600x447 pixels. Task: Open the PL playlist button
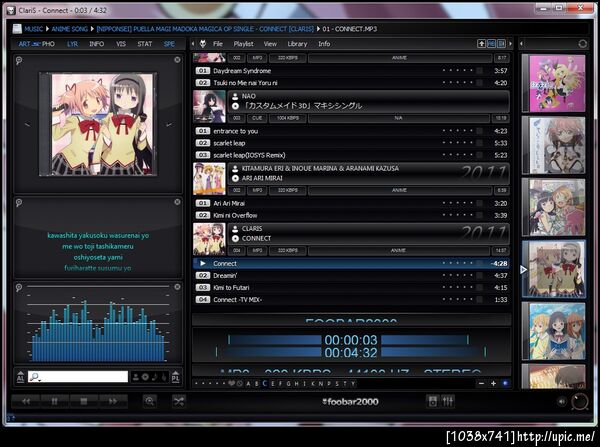click(x=175, y=377)
